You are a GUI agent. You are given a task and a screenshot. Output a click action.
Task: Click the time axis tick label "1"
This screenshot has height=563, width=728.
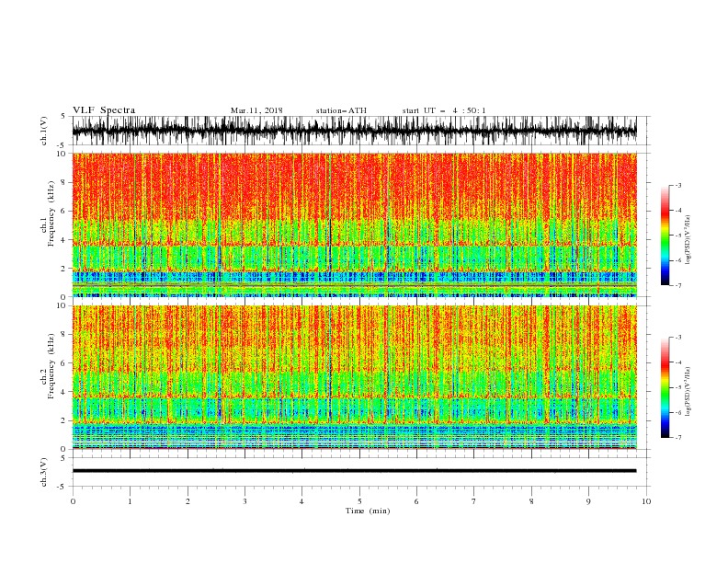coord(130,501)
